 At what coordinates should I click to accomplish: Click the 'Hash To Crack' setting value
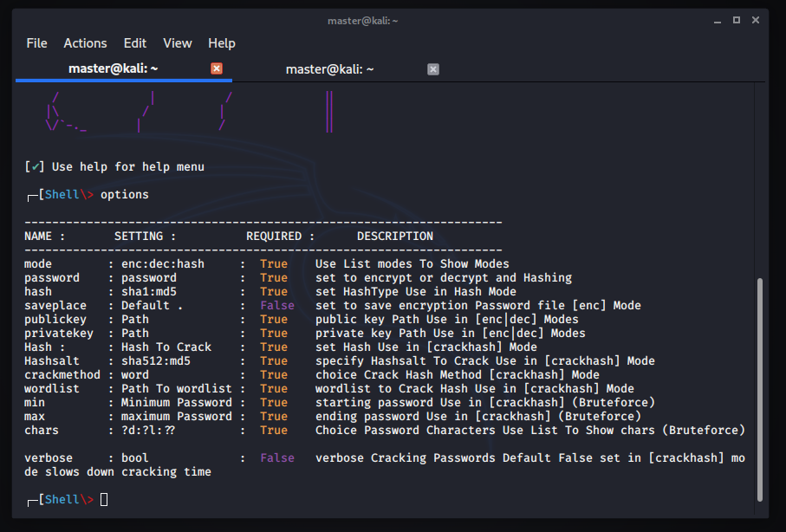166,347
